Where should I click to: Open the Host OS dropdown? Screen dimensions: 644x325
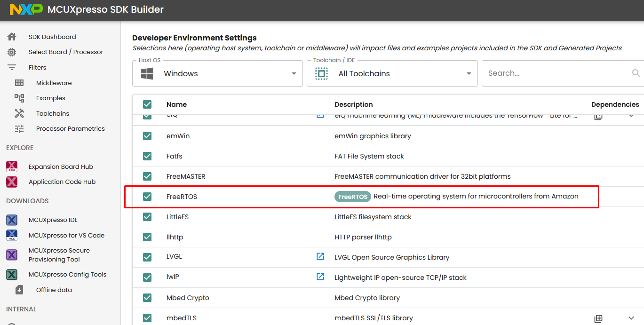tap(217, 73)
